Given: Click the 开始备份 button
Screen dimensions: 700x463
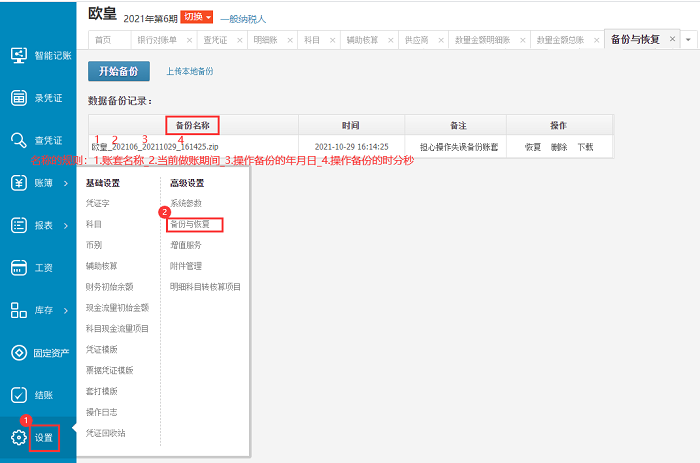Looking at the screenshot, I should coord(118,71).
